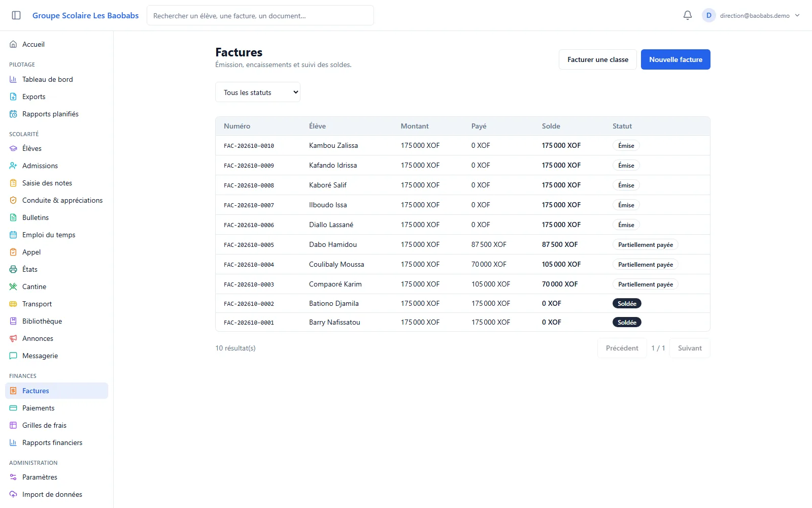
Task: Open the Tous les statuts filter dropdown
Action: tap(258, 92)
